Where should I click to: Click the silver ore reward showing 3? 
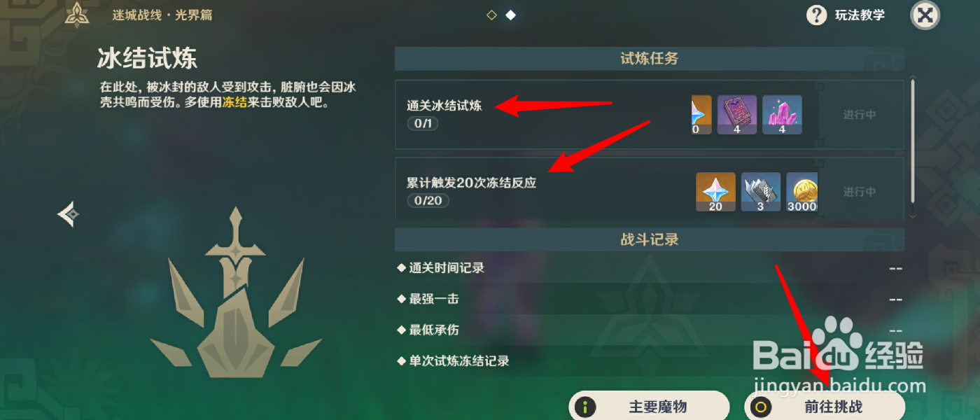coord(761,192)
